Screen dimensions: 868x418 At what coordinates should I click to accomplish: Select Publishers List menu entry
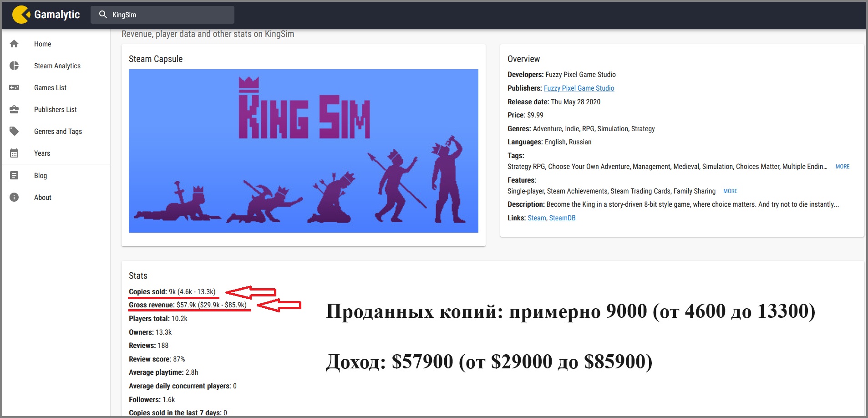56,109
